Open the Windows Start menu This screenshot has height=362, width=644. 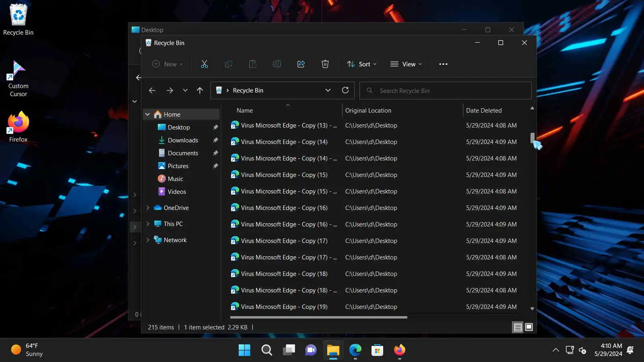pos(244,350)
